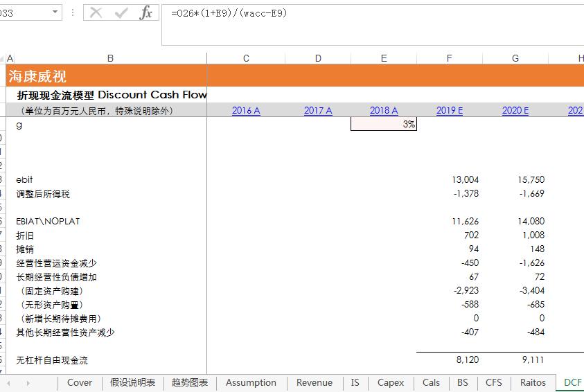
Task: Switch to the Cals sheet tab
Action: [x=431, y=383]
